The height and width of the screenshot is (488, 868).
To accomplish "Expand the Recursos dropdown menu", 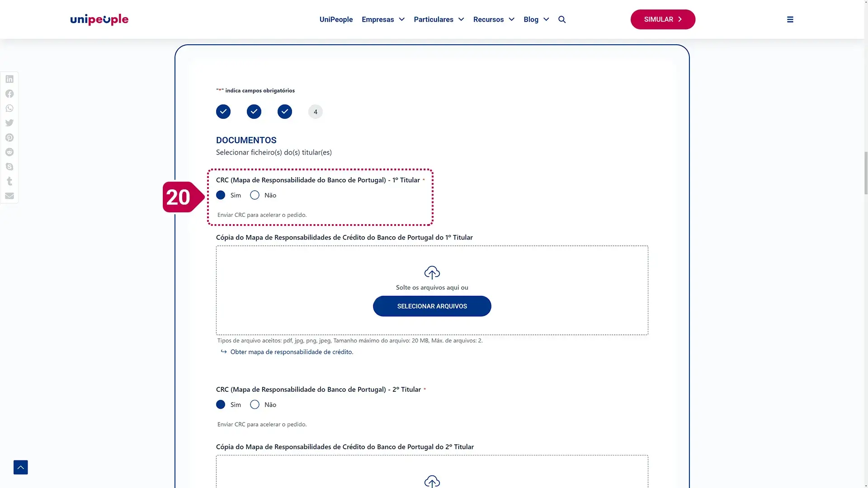I will tap(494, 19).
